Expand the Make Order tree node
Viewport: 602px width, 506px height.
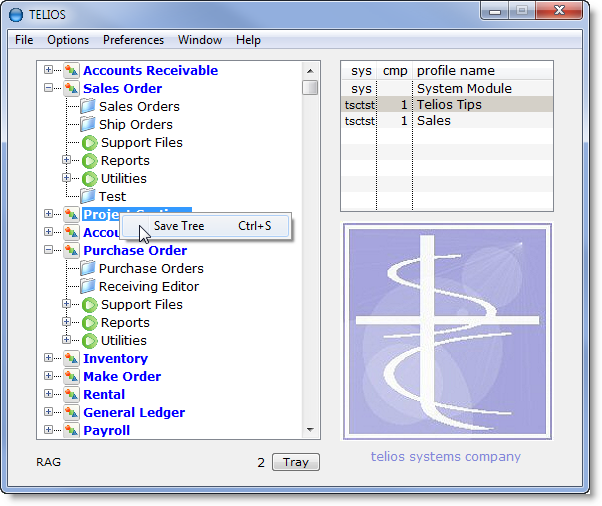pyautogui.click(x=49, y=377)
